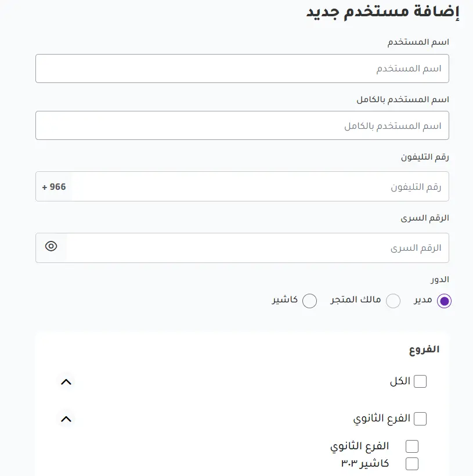Check the الفرع الثانوي parent checkbox

coord(420,419)
